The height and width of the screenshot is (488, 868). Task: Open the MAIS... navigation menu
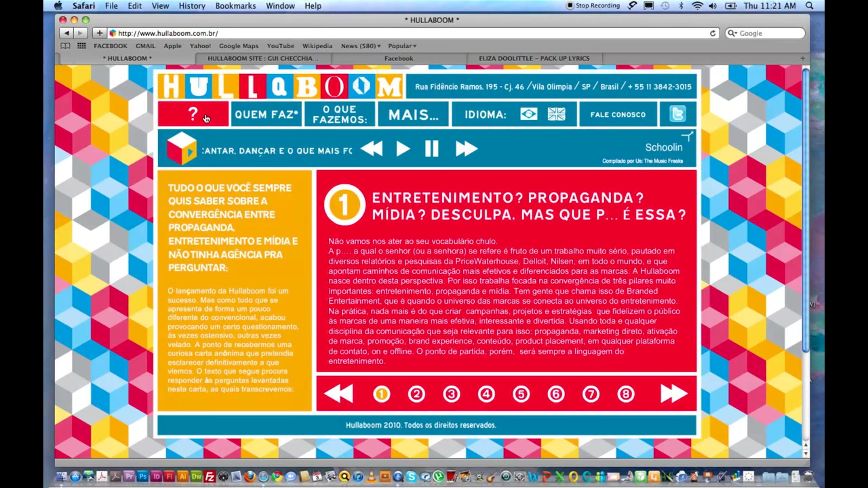pos(413,114)
